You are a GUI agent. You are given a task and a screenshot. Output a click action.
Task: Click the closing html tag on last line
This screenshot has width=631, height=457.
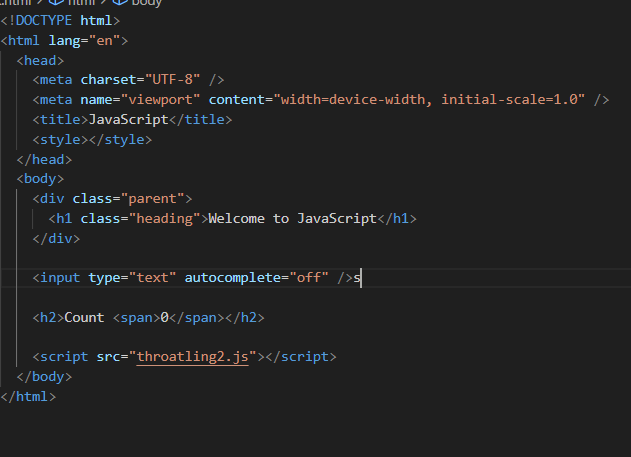coord(28,397)
